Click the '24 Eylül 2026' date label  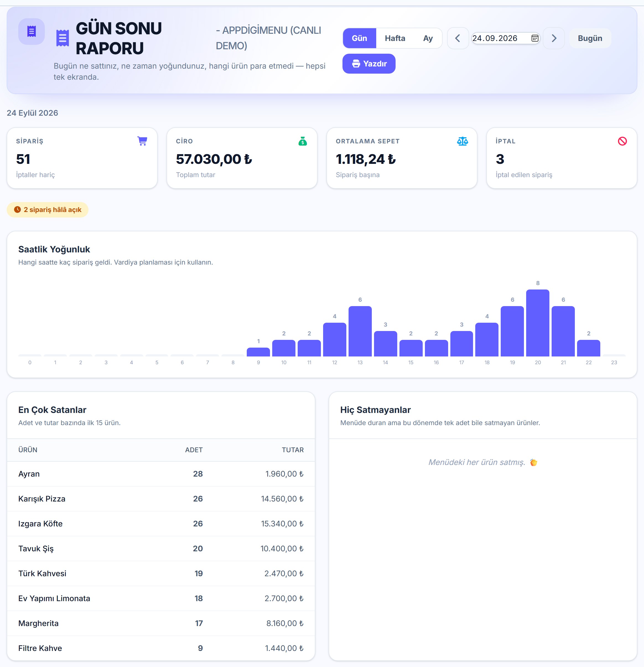click(x=32, y=113)
